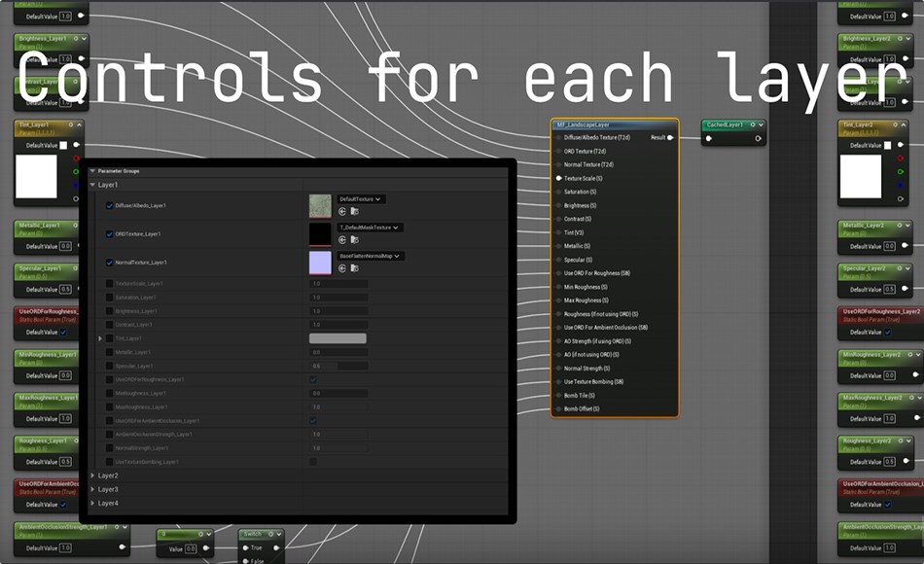Apply selected asset to ORDTexture_Layer1 via arrow icon
This screenshot has width=924, height=564.
tap(340, 237)
